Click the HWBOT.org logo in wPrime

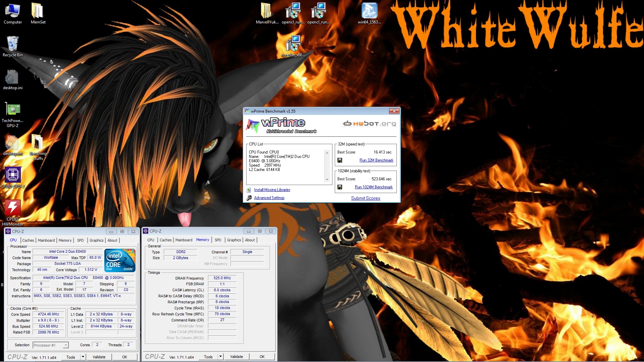click(369, 124)
